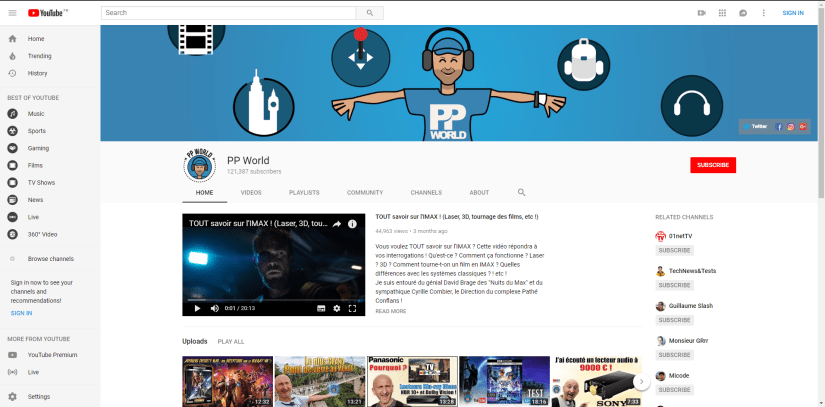
Task: Open the hamburger guide menu
Action: (x=12, y=13)
